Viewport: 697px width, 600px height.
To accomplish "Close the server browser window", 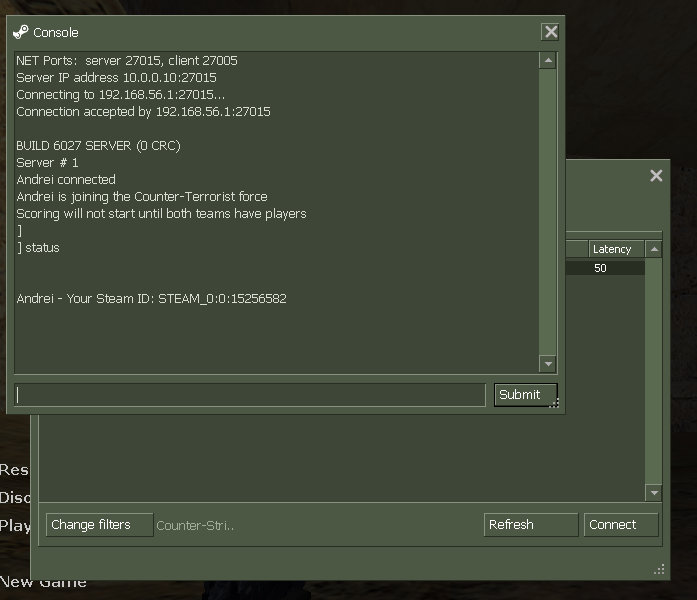I will [x=656, y=176].
